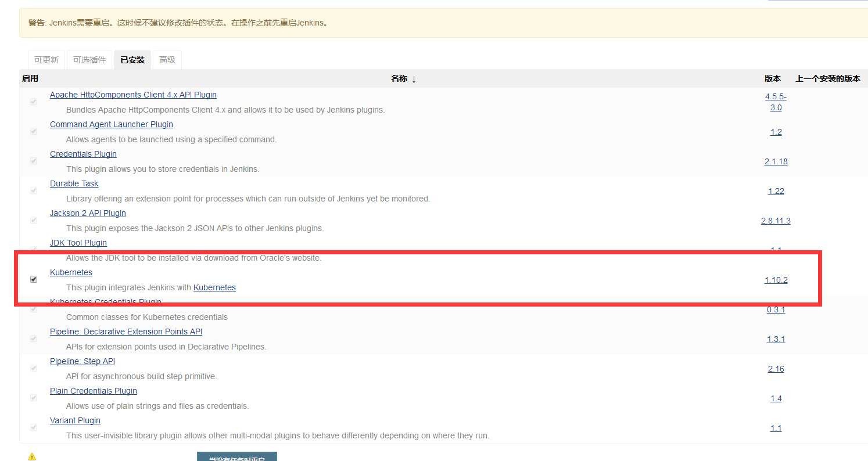Open the Durable Task plugin link
This screenshot has width=868, height=461.
click(x=74, y=183)
